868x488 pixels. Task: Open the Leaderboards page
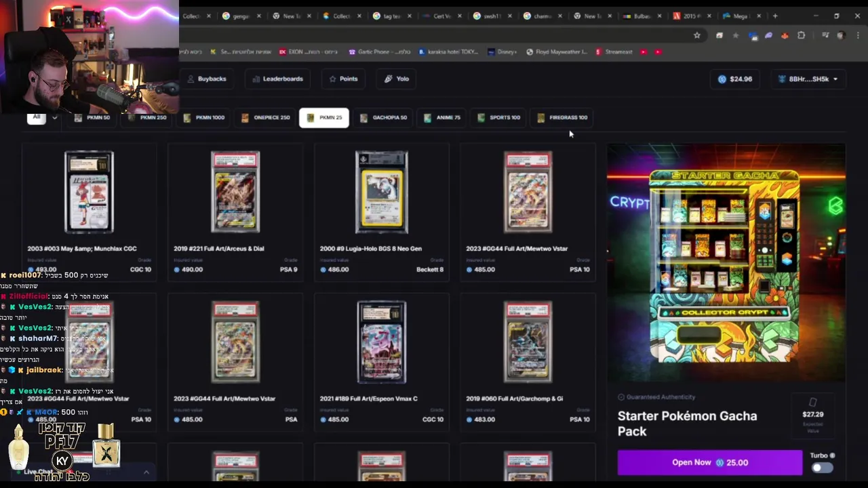point(277,79)
